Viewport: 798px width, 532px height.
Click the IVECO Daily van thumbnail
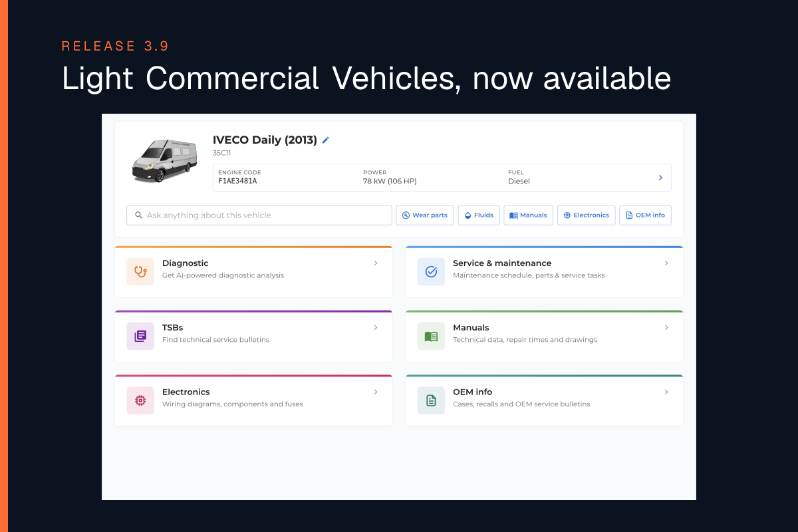pos(165,161)
